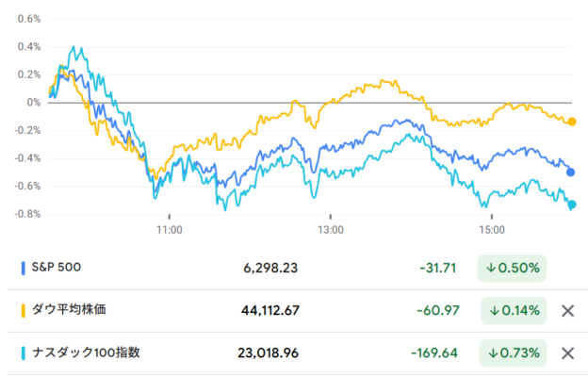Viewport: 588px width, 377px height.
Task: Click the ↓0.73% change badge
Action: pyautogui.click(x=513, y=353)
